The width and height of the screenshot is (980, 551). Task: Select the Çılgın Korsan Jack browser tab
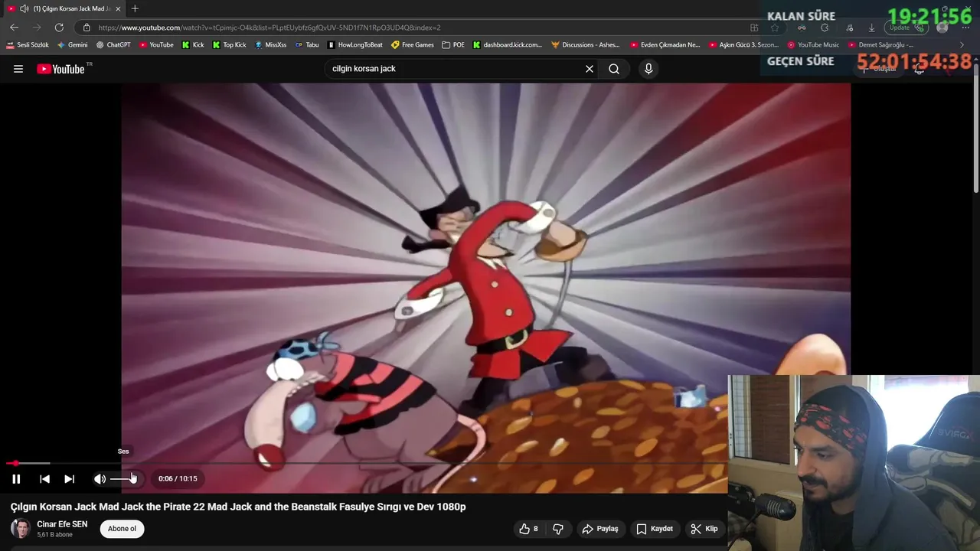(x=64, y=8)
